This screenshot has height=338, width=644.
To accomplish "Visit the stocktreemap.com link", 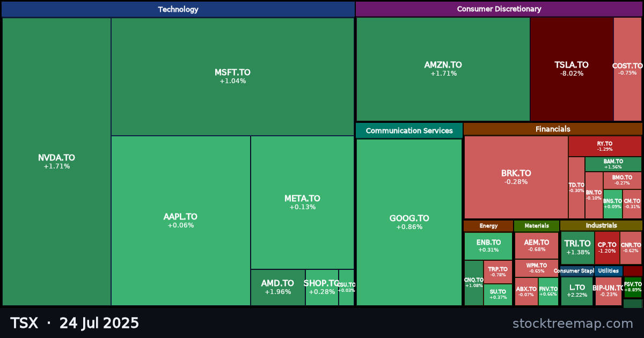I will click(573, 324).
